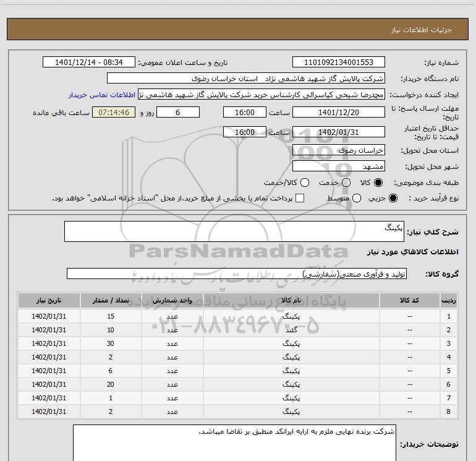The height and width of the screenshot is (461, 476).
Task: Click the remaining days field showing 6
Action: 178,112
